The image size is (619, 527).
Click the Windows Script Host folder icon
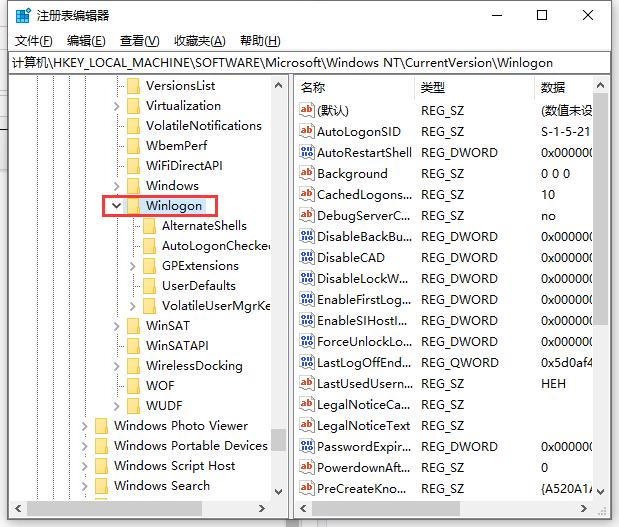101,466
